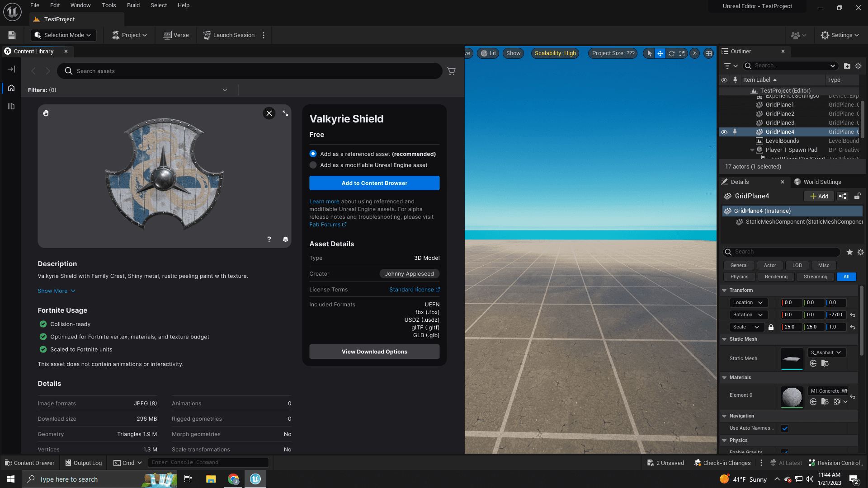The height and width of the screenshot is (488, 868).
Task: Open viewport layout grid icon
Action: click(708, 53)
